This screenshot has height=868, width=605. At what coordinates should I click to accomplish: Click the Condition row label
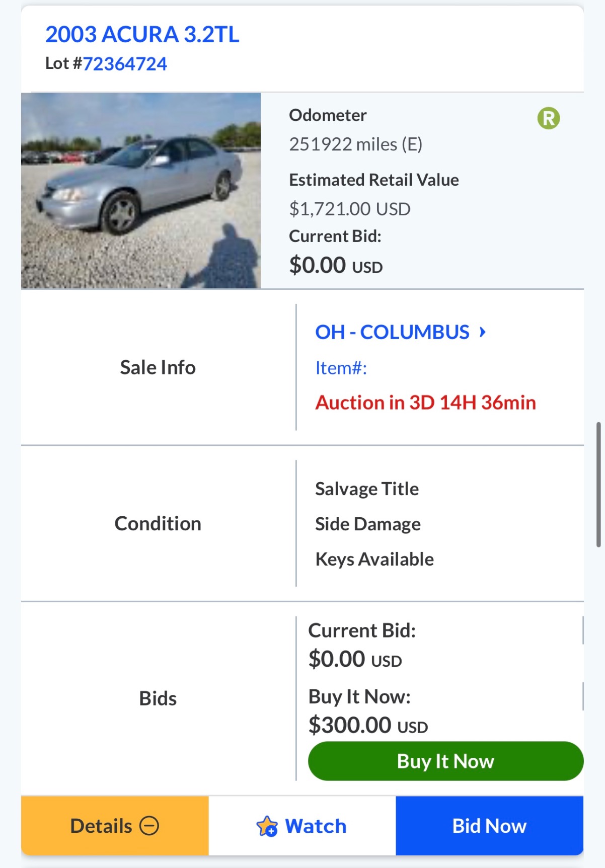coord(158,523)
